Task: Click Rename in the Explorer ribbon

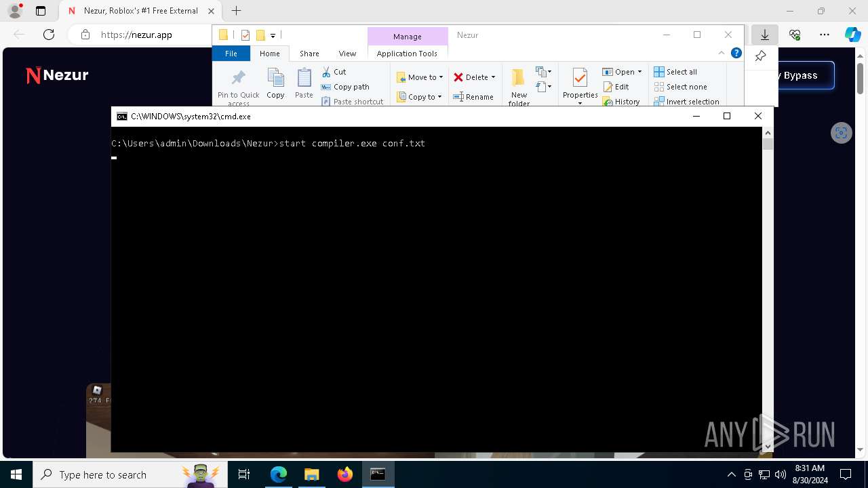Action: click(x=473, y=97)
